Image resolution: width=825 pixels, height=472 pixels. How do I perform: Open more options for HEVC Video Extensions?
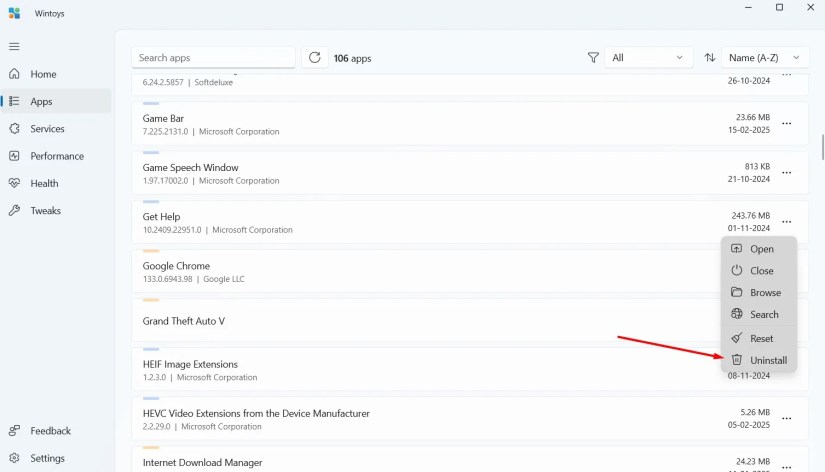[x=787, y=419]
